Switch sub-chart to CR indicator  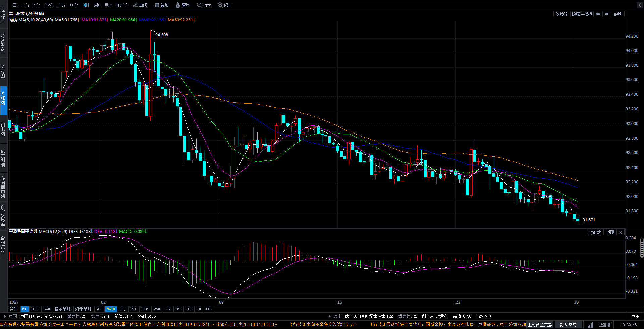click(x=199, y=309)
